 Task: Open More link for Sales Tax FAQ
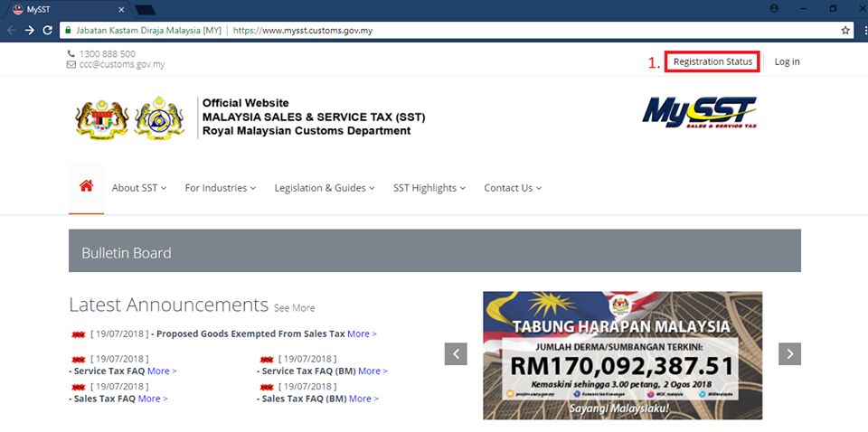point(153,399)
